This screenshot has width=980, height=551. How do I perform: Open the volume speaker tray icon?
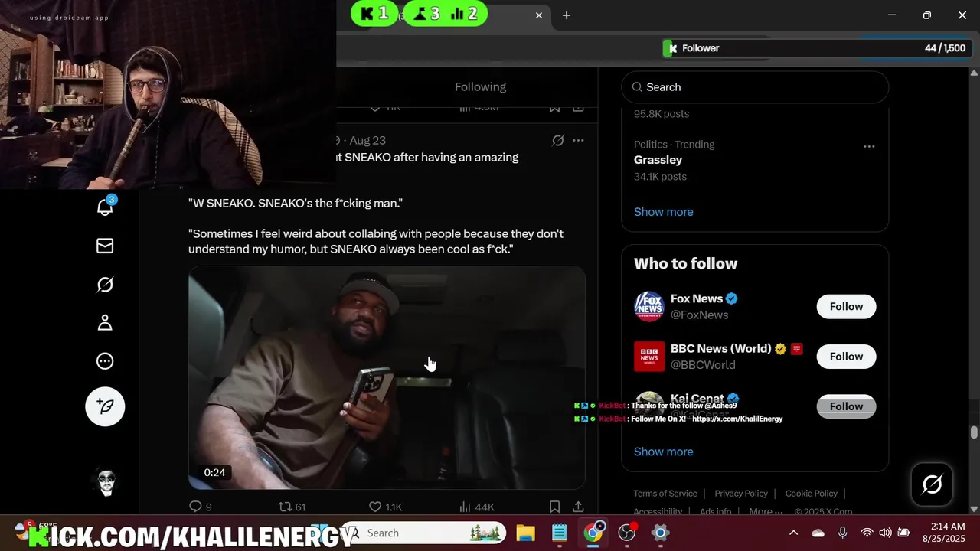coord(885,533)
